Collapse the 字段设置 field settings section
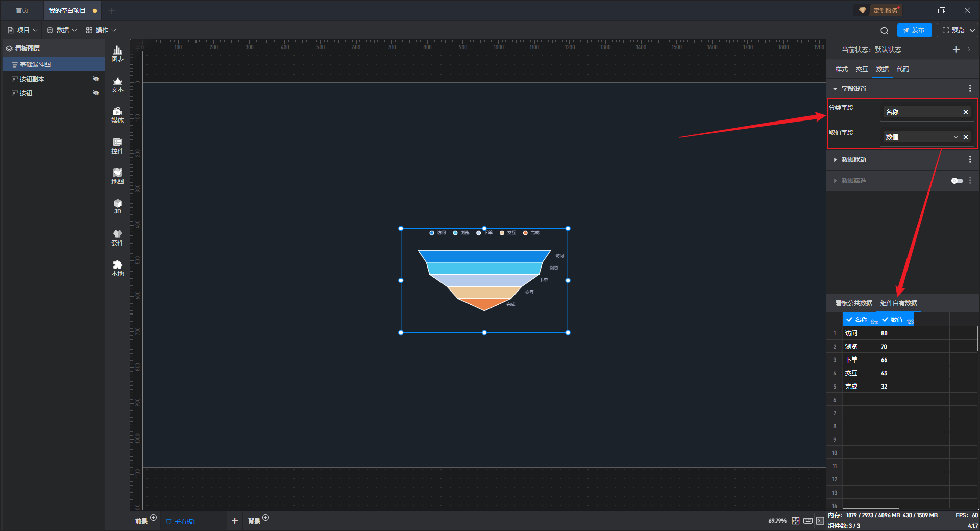The height and width of the screenshot is (531, 980). coord(835,89)
